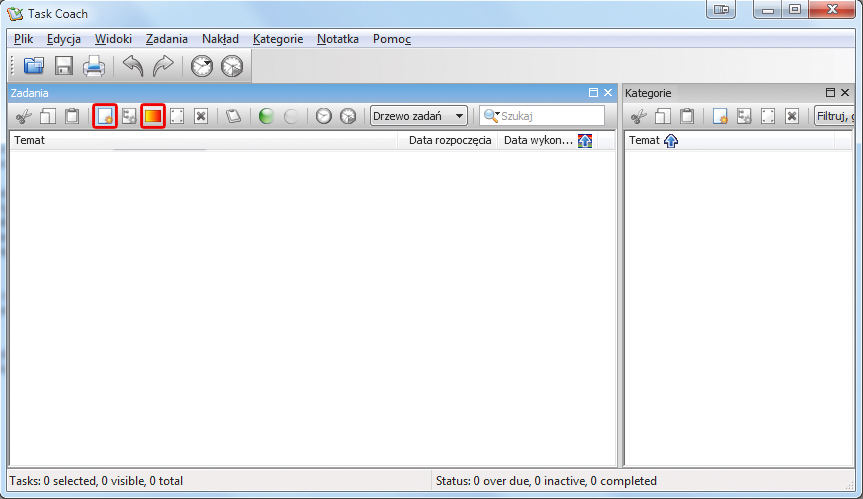Click the orange gradient icon in Zadania toolbar

pos(153,116)
